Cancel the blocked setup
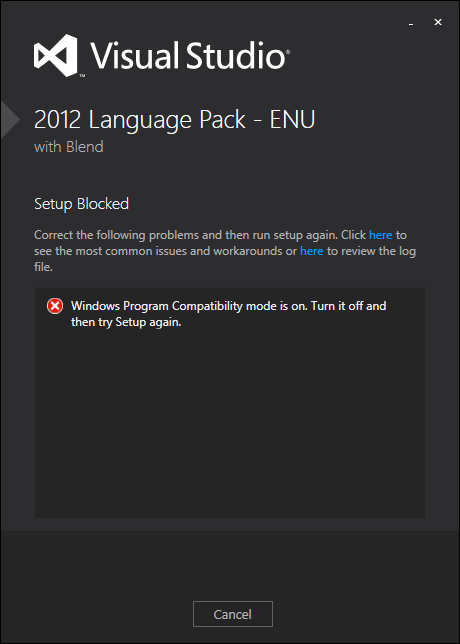 point(233,614)
